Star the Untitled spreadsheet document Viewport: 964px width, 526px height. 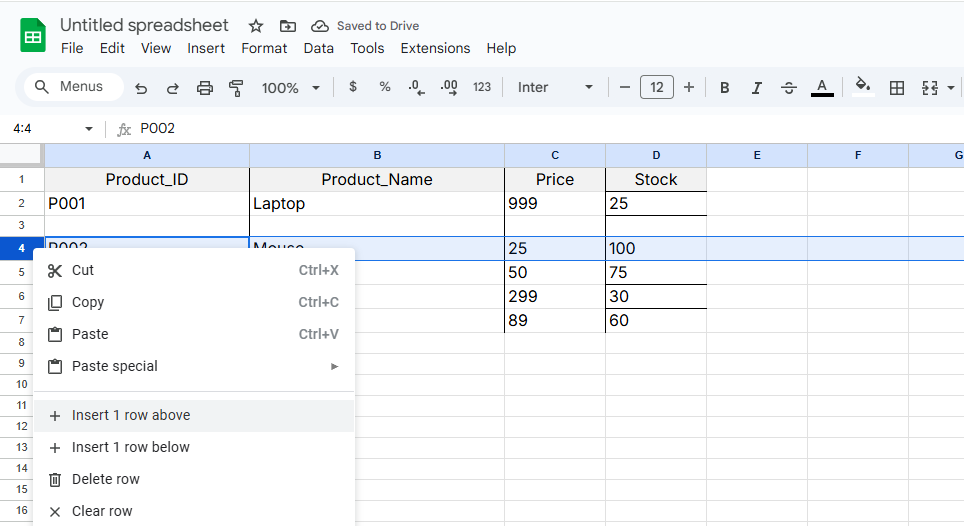256,26
